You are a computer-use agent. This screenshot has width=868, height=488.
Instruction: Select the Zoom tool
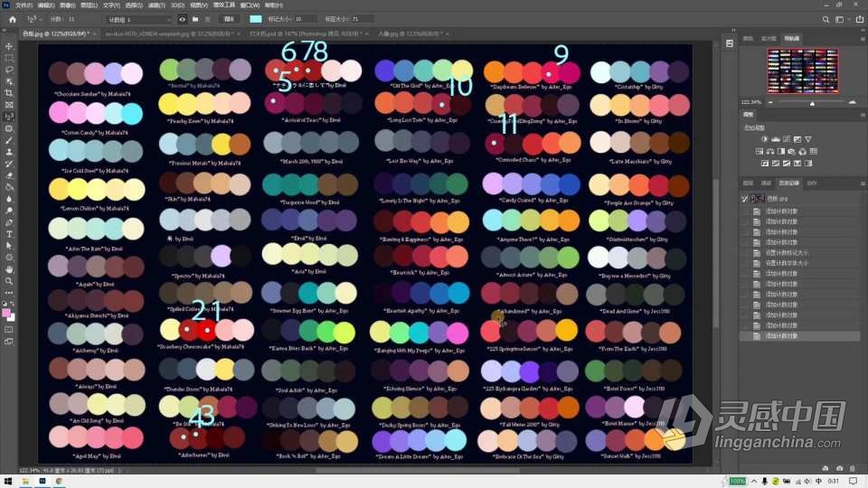(x=9, y=281)
